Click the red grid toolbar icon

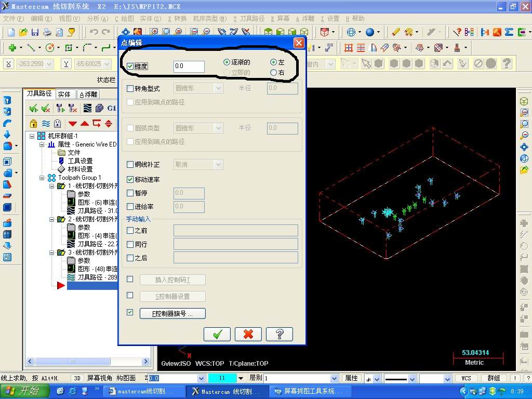349,48
